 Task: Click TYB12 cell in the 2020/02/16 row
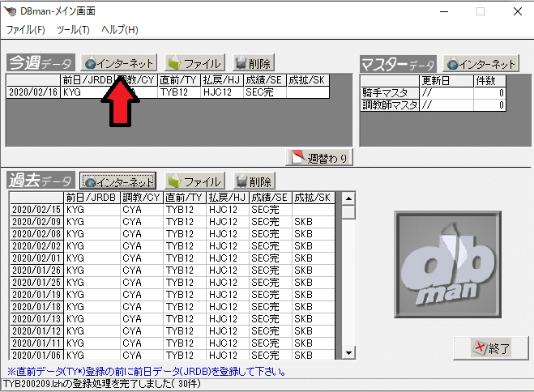(x=179, y=92)
